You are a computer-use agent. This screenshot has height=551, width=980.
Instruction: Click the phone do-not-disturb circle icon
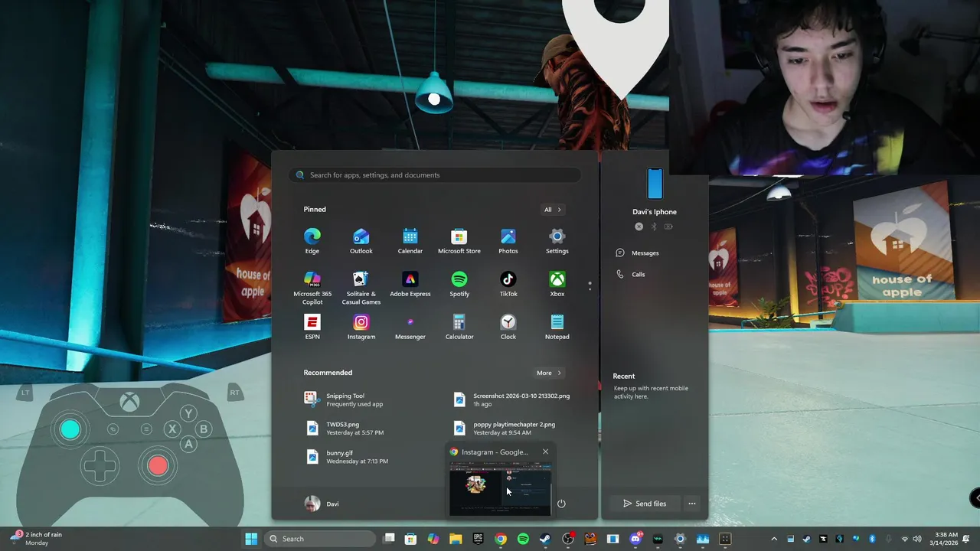pos(639,227)
